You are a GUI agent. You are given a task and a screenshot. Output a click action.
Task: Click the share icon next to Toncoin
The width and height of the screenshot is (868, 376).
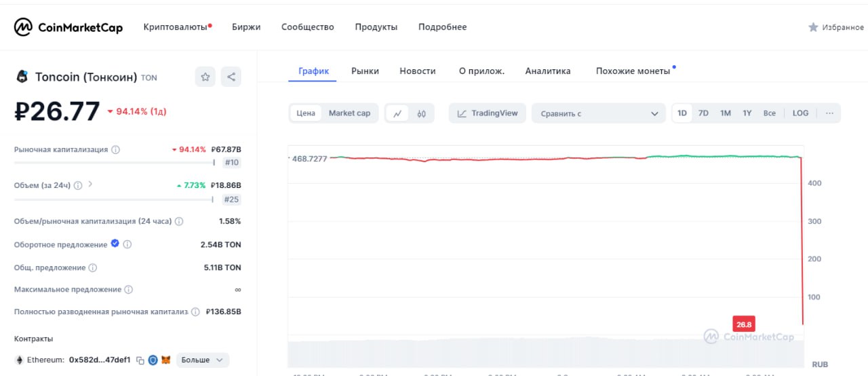[231, 77]
